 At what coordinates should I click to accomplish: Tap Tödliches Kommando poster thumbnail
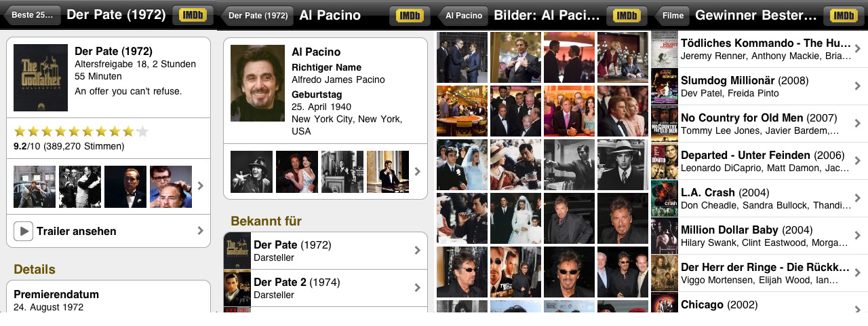pos(665,49)
